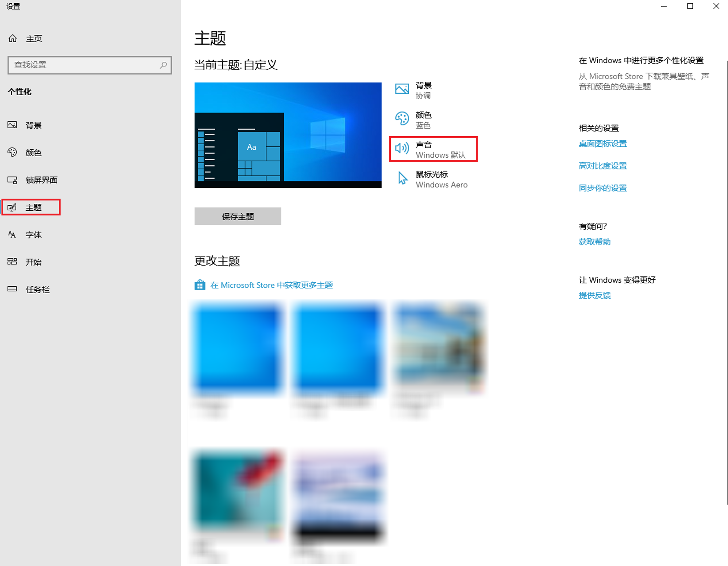
Task: Select the 颜色 palette icon in sidebar
Action: coord(12,152)
